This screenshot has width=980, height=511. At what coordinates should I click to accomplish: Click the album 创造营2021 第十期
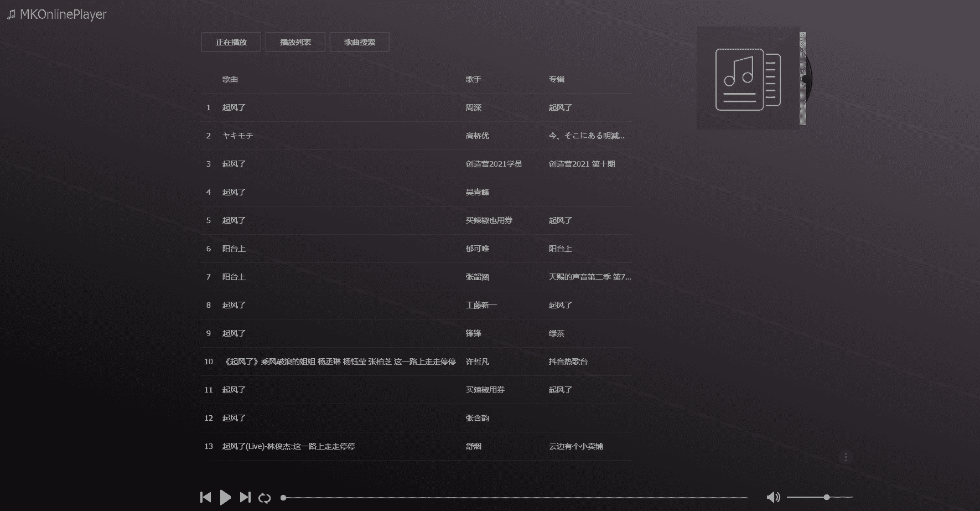tap(582, 164)
